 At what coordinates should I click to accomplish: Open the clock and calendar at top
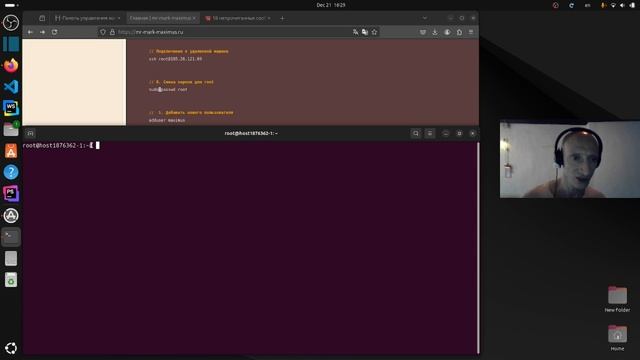pos(331,5)
